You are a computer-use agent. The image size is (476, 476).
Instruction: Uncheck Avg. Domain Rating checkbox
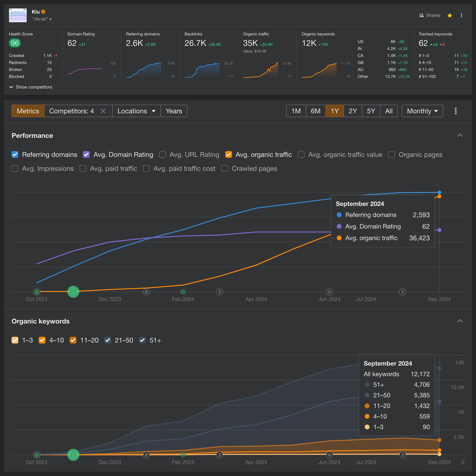pos(86,155)
